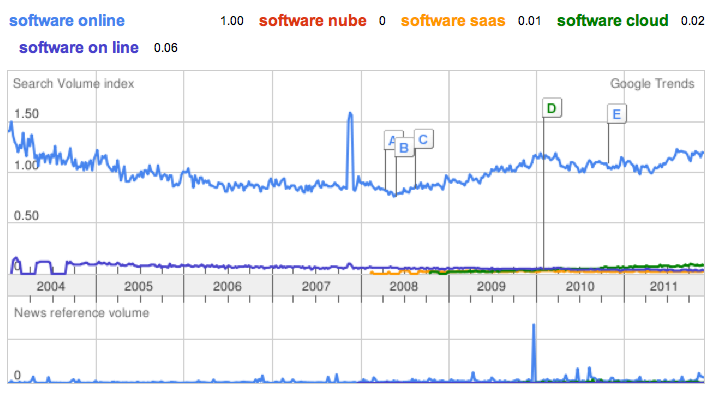
Task: Select the 2005 year label on timeline
Action: 138,286
